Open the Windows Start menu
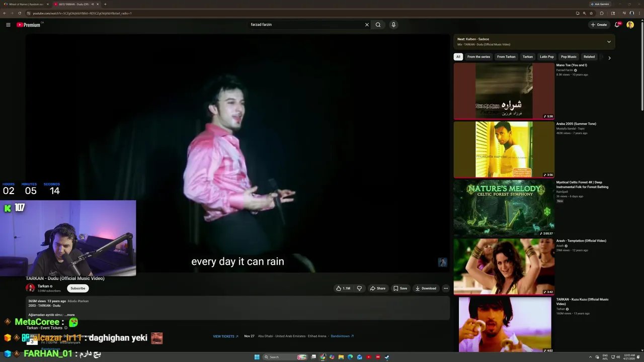This screenshot has height=362, width=644. point(257,357)
